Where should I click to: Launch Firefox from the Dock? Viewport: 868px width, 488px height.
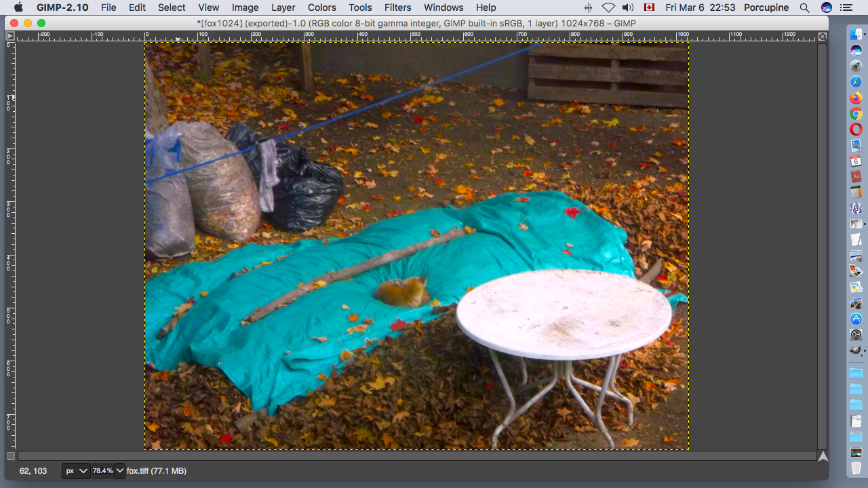(x=856, y=98)
